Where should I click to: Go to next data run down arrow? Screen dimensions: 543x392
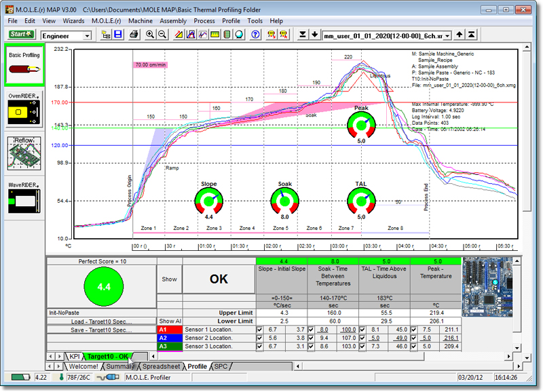pyautogui.click(x=314, y=35)
